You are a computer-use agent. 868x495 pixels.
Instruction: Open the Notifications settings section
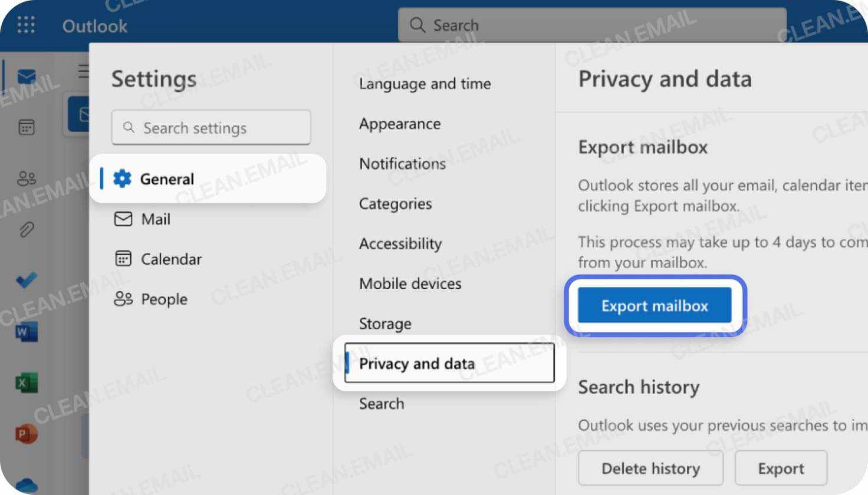[403, 164]
